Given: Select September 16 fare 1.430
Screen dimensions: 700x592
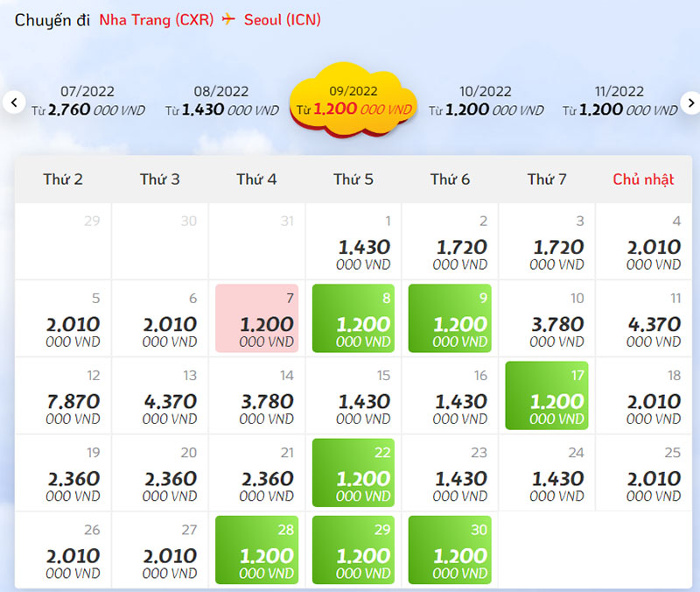Looking at the screenshot, I should pyautogui.click(x=450, y=396).
